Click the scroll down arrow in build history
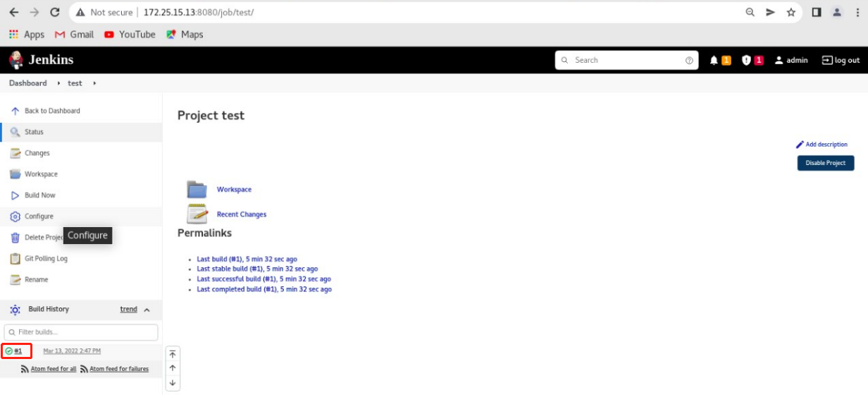Image resolution: width=868 pixels, height=395 pixels. pyautogui.click(x=173, y=383)
